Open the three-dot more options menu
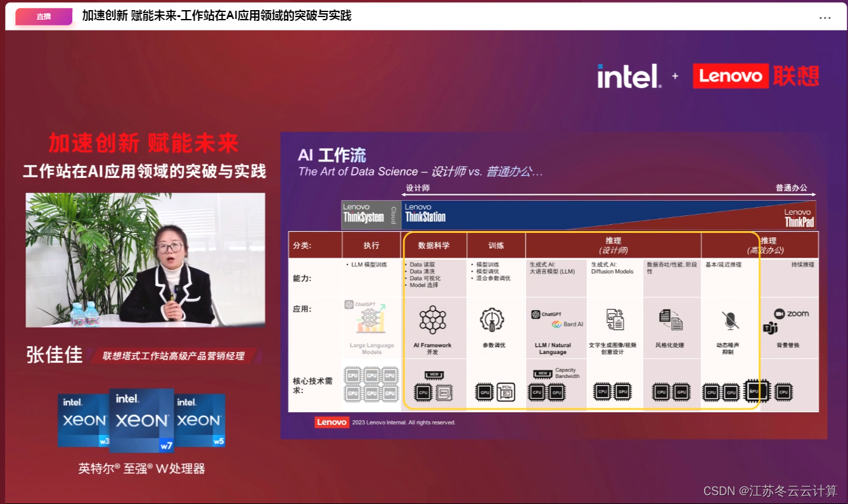Viewport: 848px width, 504px height. pos(825,18)
